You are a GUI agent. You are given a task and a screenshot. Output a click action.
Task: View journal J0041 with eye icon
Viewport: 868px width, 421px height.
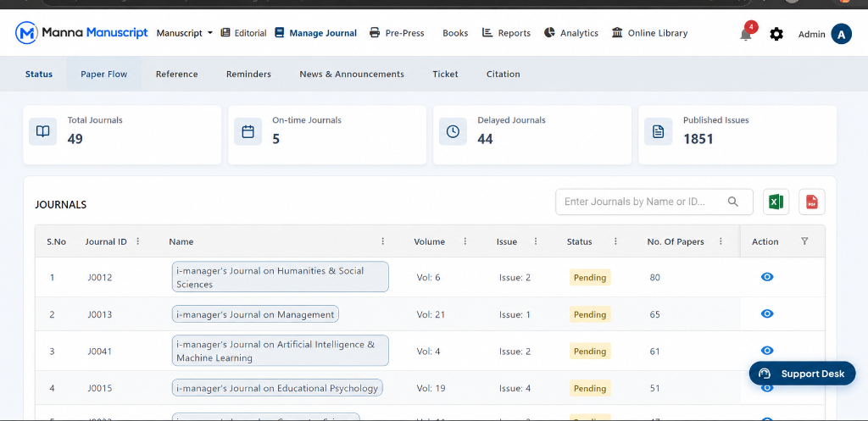pyautogui.click(x=766, y=350)
